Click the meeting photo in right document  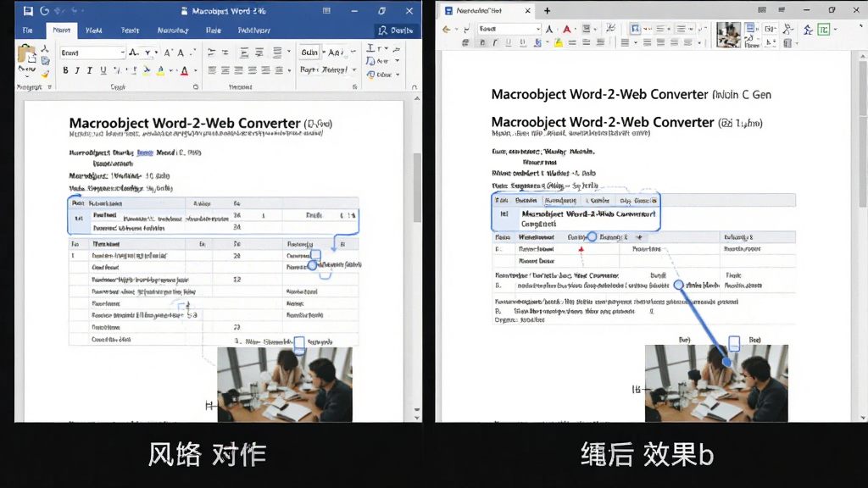coord(716,384)
